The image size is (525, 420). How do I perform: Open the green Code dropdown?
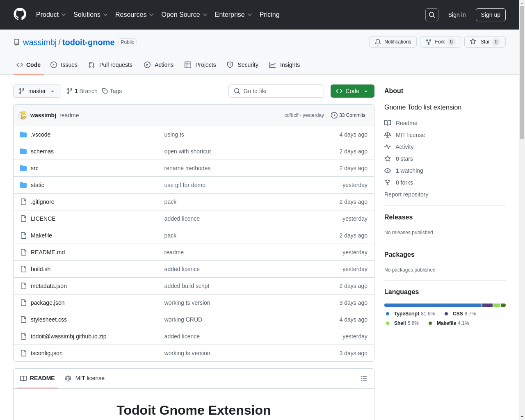(x=352, y=91)
